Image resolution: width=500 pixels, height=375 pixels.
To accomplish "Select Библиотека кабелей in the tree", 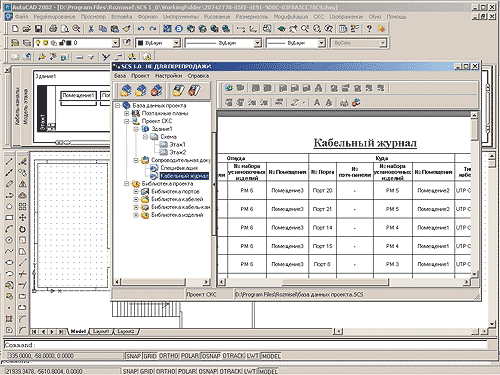I will tap(177, 199).
